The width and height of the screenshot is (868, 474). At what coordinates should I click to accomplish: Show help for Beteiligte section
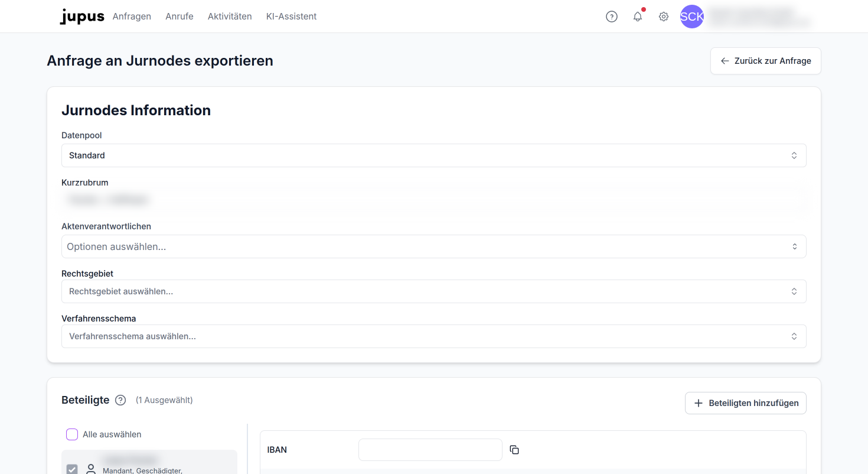[x=120, y=400]
